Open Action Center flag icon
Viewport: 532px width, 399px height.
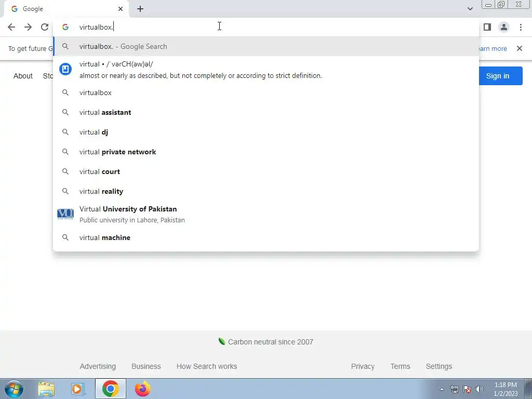[467, 389]
